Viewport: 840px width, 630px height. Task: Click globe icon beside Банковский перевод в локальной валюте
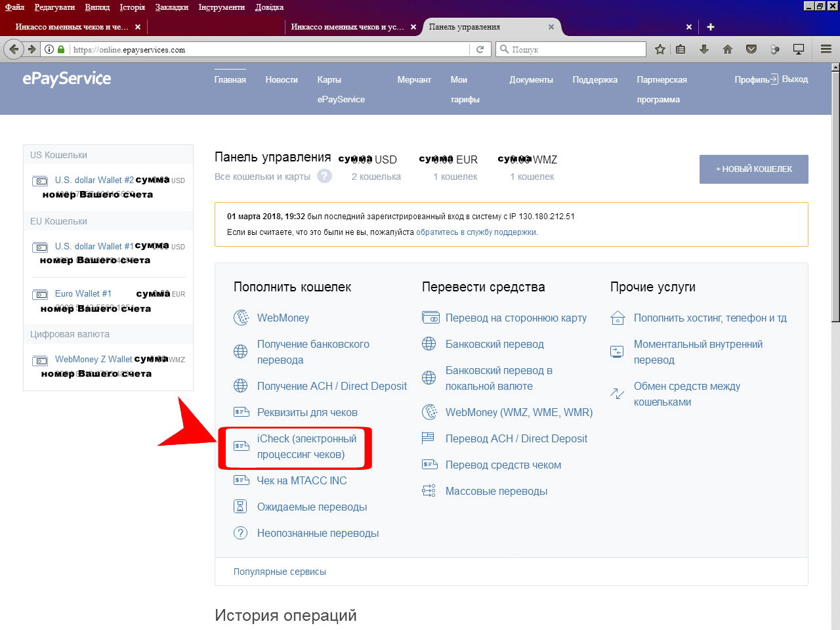click(x=429, y=378)
